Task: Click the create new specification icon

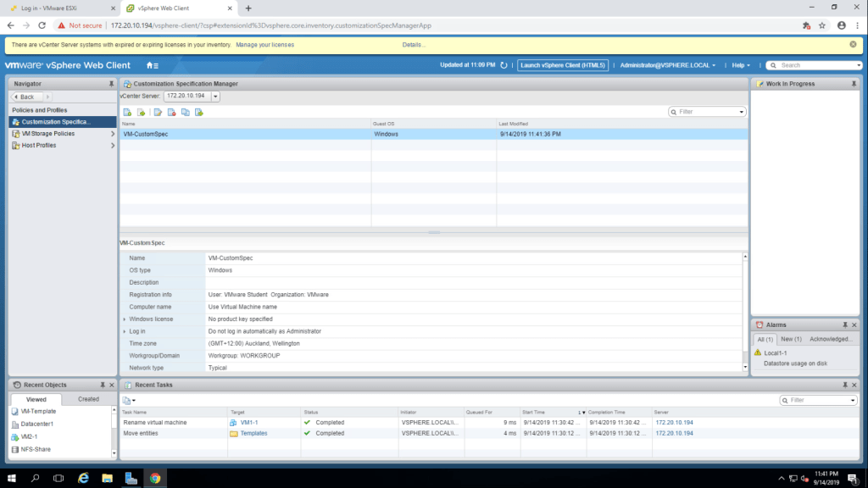Action: pyautogui.click(x=127, y=112)
